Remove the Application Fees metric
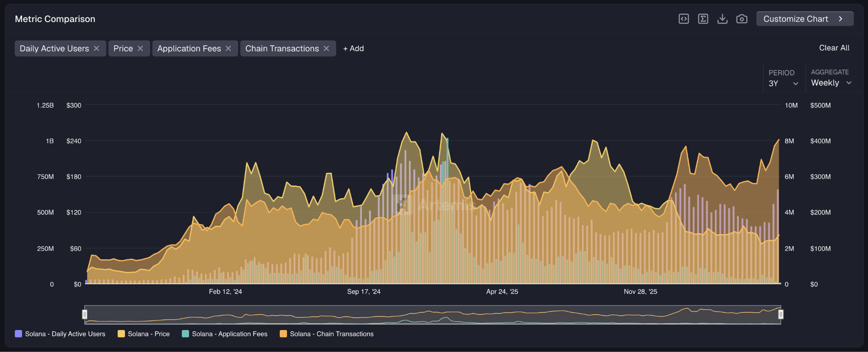 coord(228,48)
